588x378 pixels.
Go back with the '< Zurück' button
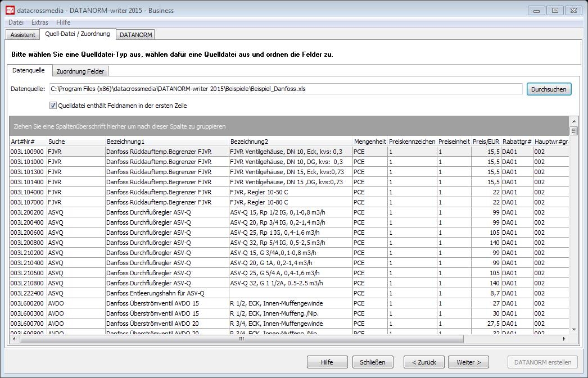424,362
